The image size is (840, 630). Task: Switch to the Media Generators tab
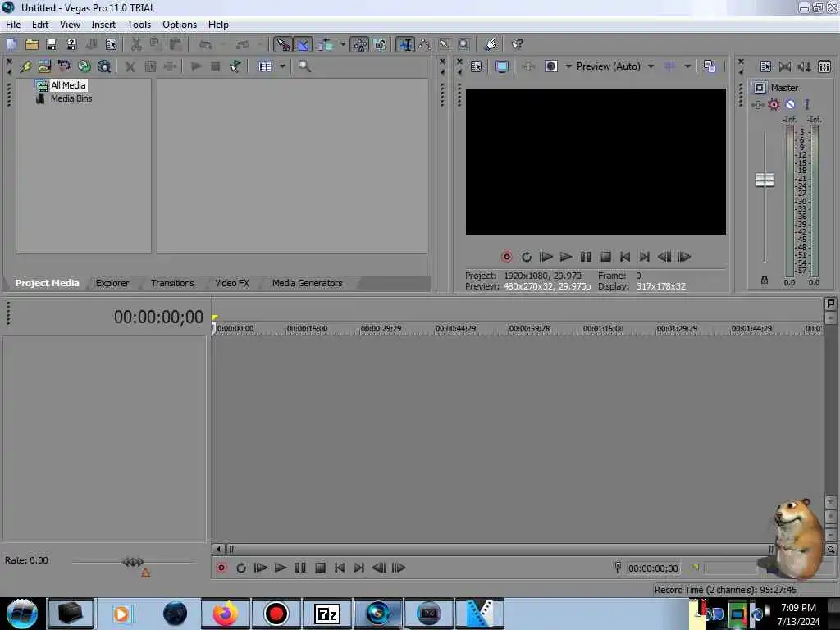pos(307,283)
